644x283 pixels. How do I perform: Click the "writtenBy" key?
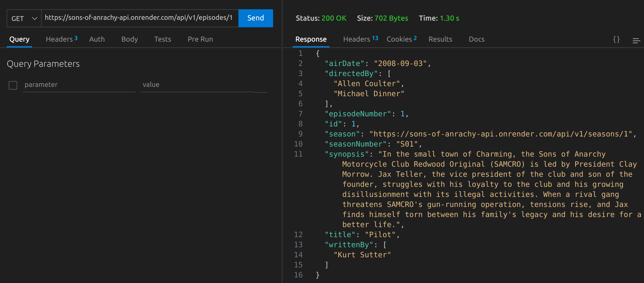coord(349,245)
